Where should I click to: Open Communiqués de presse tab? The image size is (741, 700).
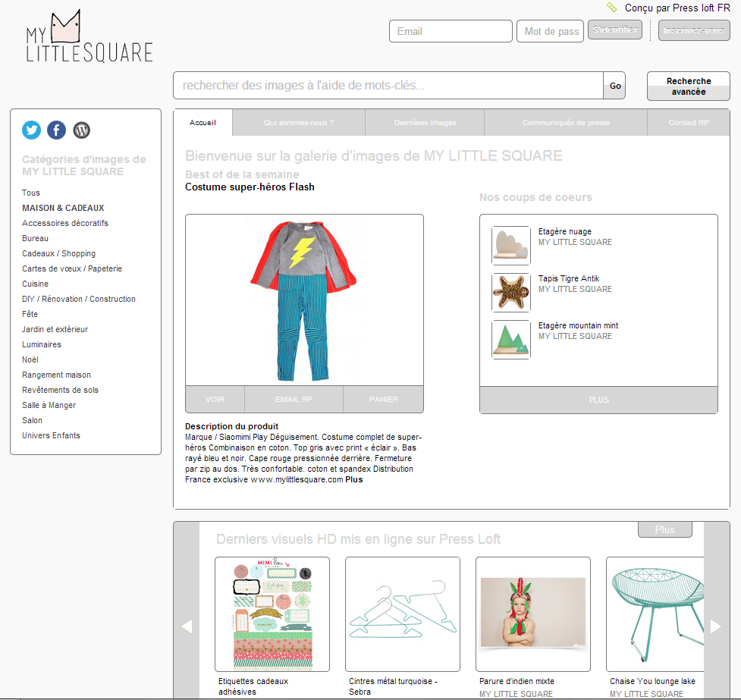pos(566,122)
